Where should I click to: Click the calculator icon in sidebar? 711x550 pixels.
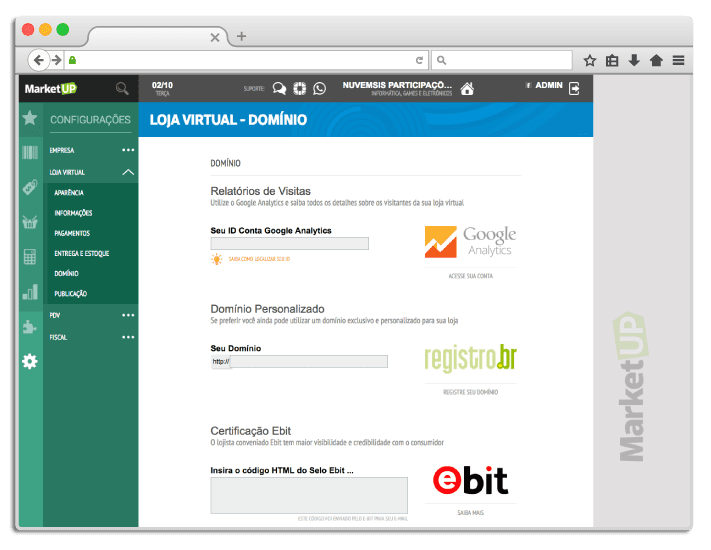pos(30,257)
